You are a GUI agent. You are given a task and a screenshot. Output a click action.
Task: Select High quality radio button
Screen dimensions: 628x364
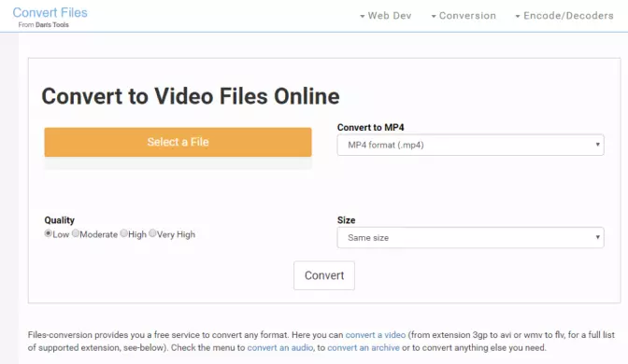[x=123, y=233]
